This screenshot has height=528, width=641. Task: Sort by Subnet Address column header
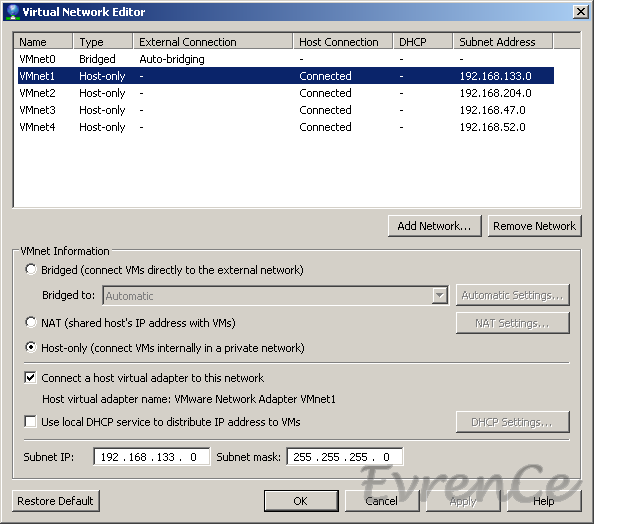(x=502, y=42)
